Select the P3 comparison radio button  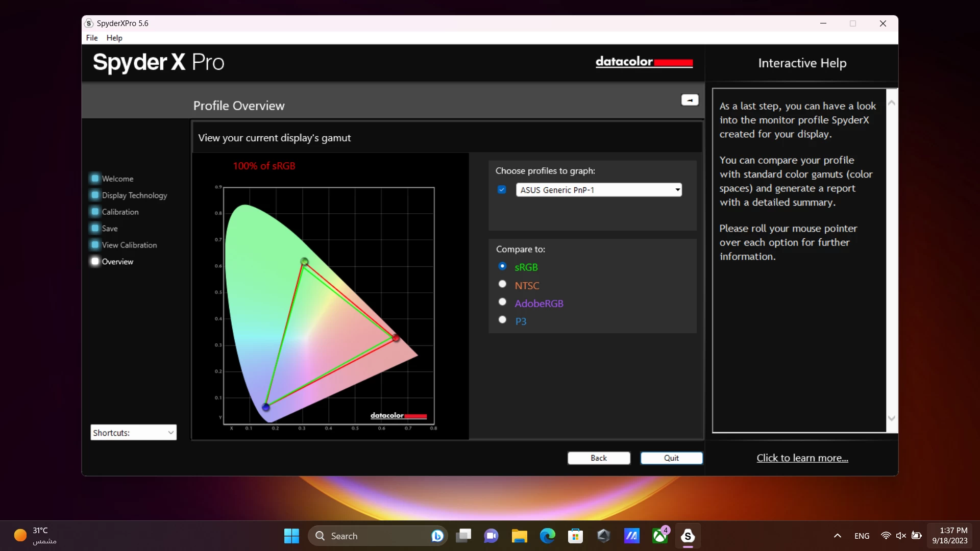(x=502, y=320)
